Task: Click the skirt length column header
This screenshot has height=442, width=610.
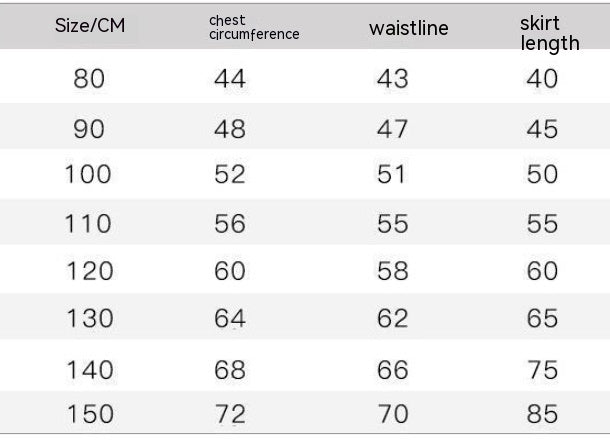Action: 549,32
